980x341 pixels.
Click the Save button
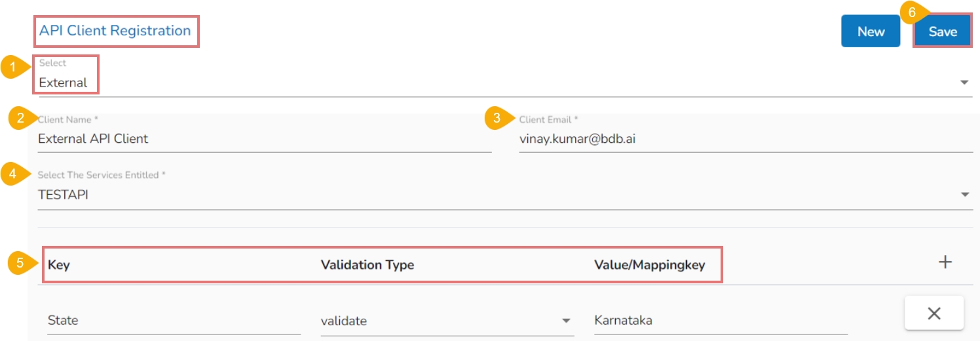942,31
